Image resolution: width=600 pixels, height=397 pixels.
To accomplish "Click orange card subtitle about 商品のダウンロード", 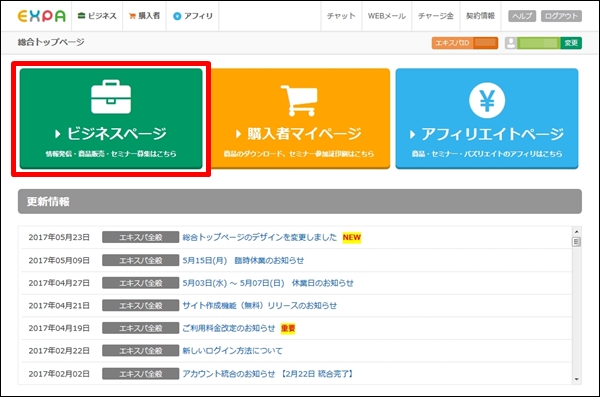I will click(x=298, y=154).
